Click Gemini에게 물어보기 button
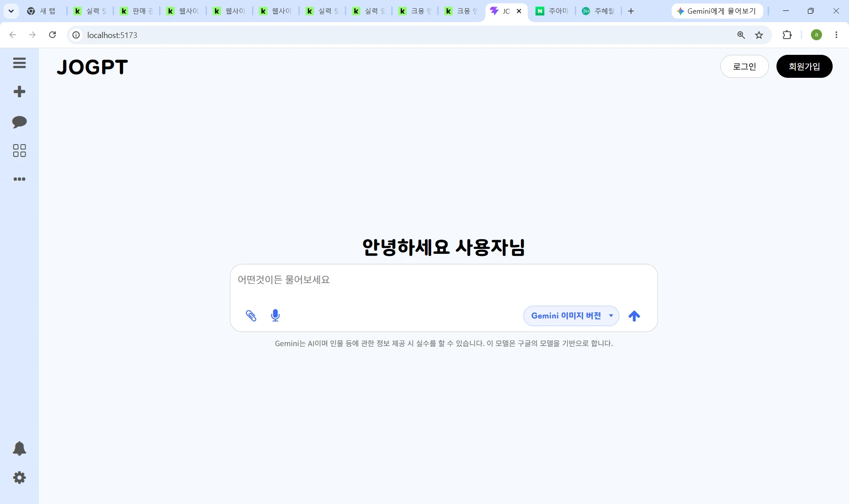Viewport: 849px width, 504px height. 717,11
